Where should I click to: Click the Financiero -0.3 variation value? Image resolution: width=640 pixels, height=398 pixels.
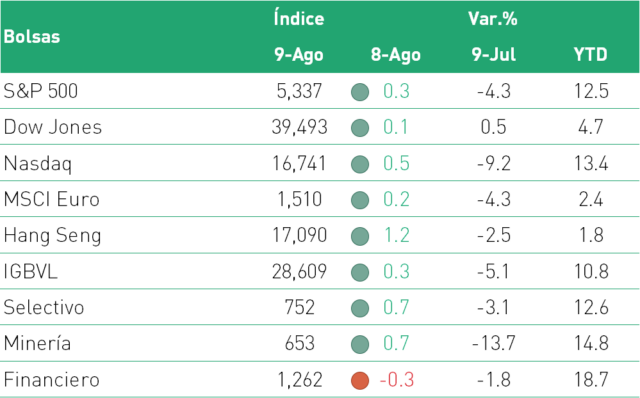(x=397, y=380)
